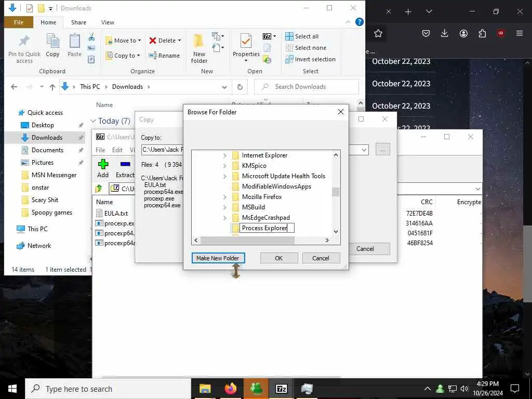Open 7-Zip File menu
This screenshot has height=399, width=532.
(100, 150)
